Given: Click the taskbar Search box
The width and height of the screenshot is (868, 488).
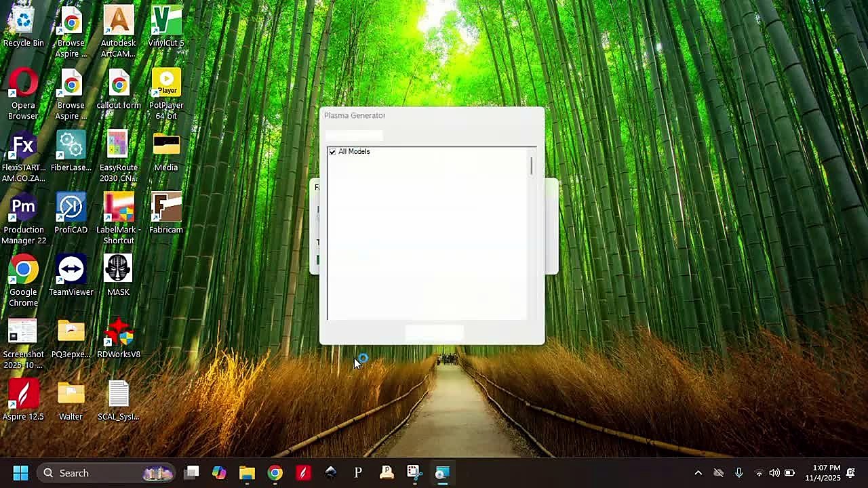Looking at the screenshot, I should [106, 472].
